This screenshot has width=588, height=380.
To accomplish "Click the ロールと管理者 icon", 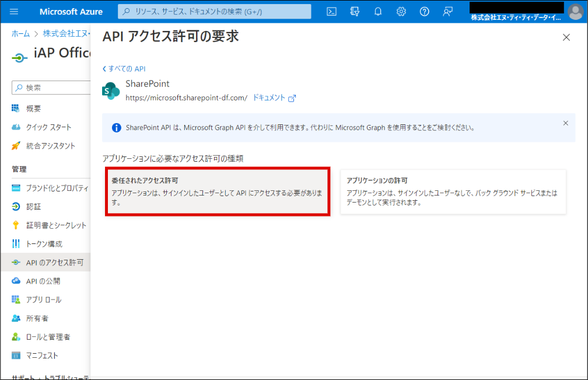I will 16,337.
